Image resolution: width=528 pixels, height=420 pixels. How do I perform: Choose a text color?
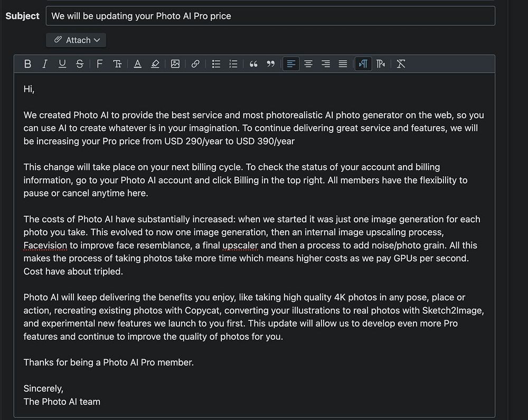pyautogui.click(x=137, y=64)
